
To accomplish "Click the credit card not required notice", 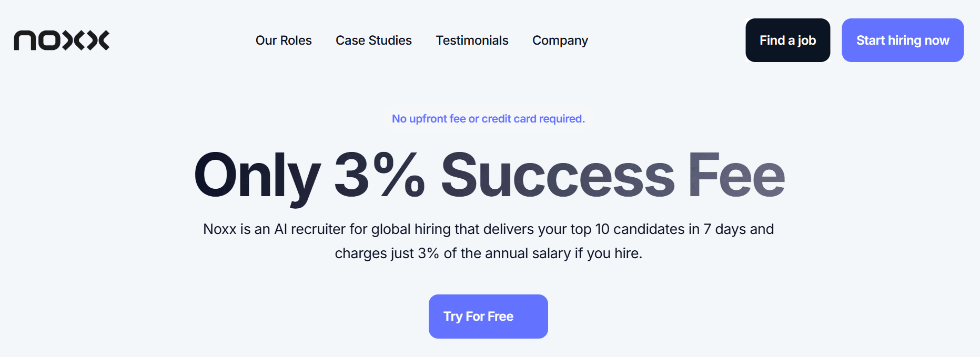I will (488, 118).
